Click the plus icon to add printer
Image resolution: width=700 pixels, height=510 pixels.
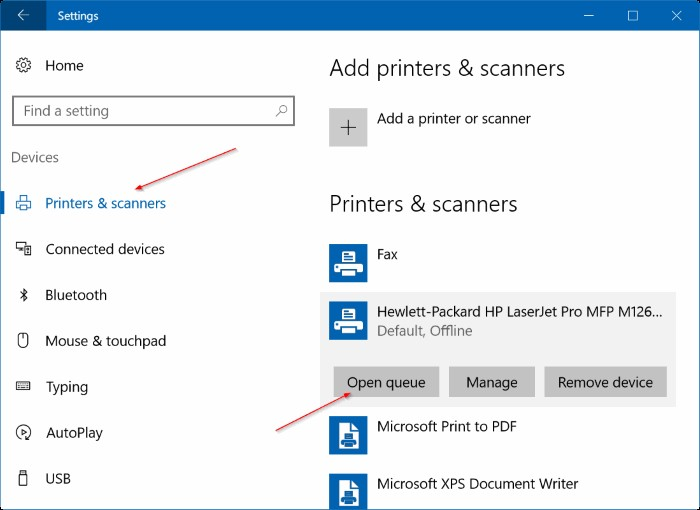[x=348, y=127]
